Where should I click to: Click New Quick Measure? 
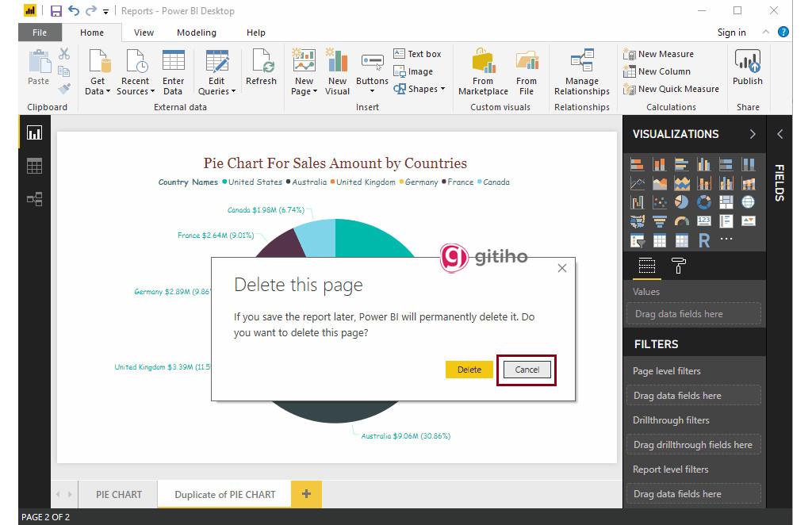pos(671,89)
